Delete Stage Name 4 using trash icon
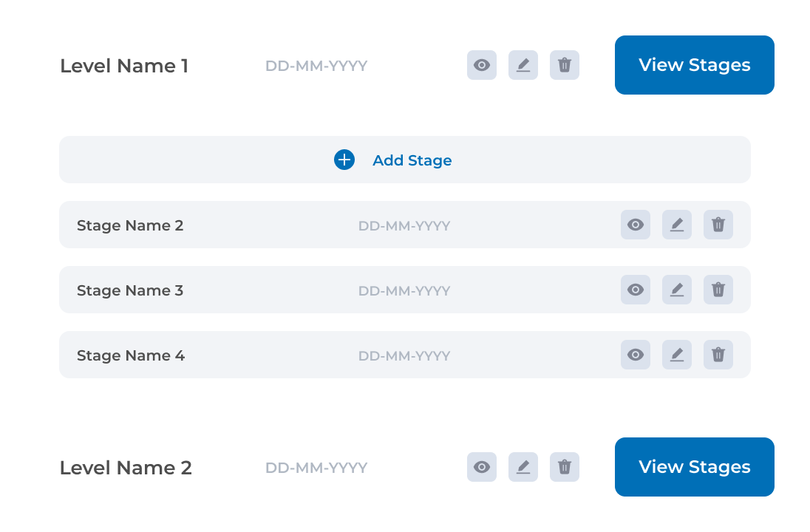The height and width of the screenshot is (532, 810). (718, 355)
